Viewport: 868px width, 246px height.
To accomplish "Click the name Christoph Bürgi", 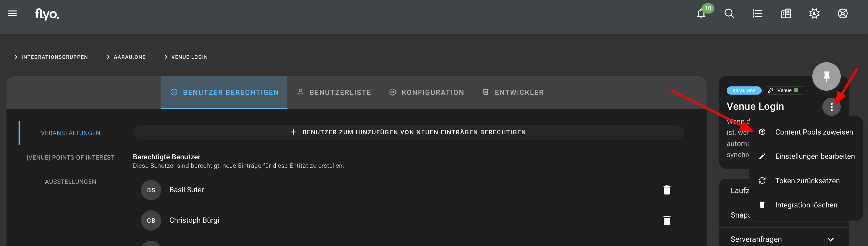I will tap(194, 220).
